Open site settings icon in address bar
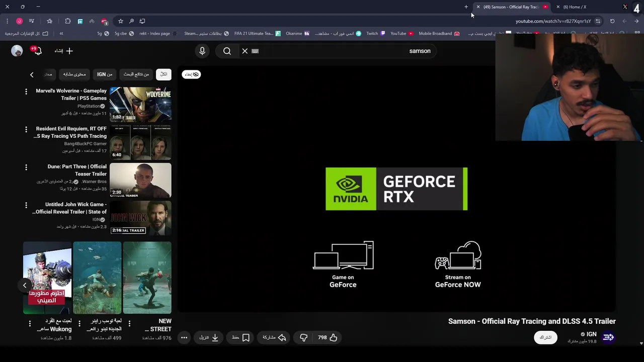Image resolution: width=644 pixels, height=362 pixels. (x=598, y=21)
